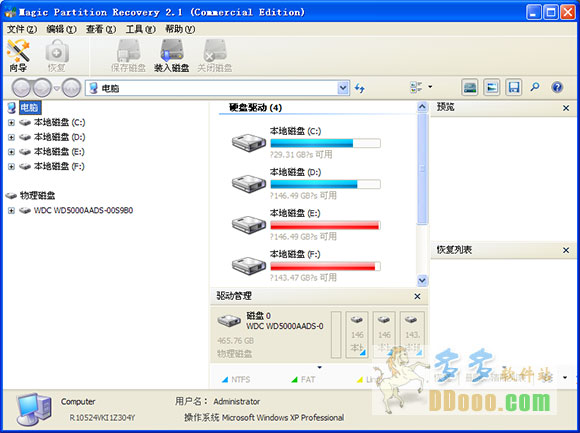The height and width of the screenshot is (433, 580).
Task: Click the drive list scroll down arrow
Action: tap(422, 280)
